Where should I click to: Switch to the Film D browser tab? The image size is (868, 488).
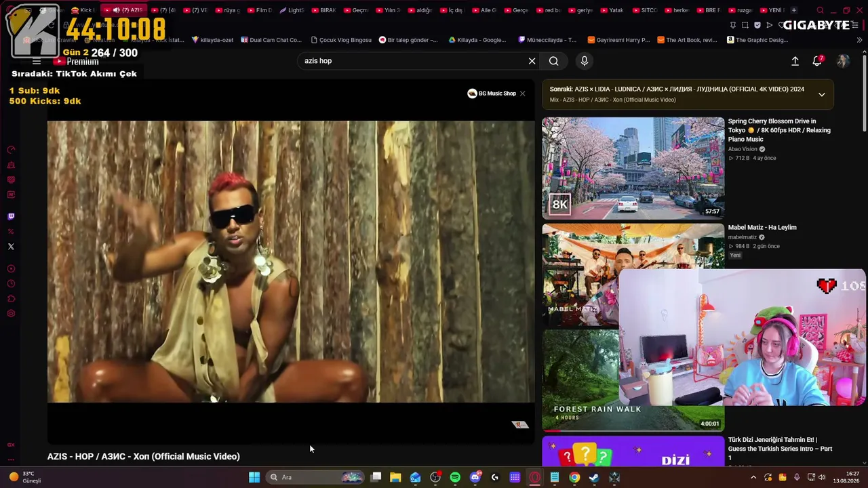pos(259,10)
